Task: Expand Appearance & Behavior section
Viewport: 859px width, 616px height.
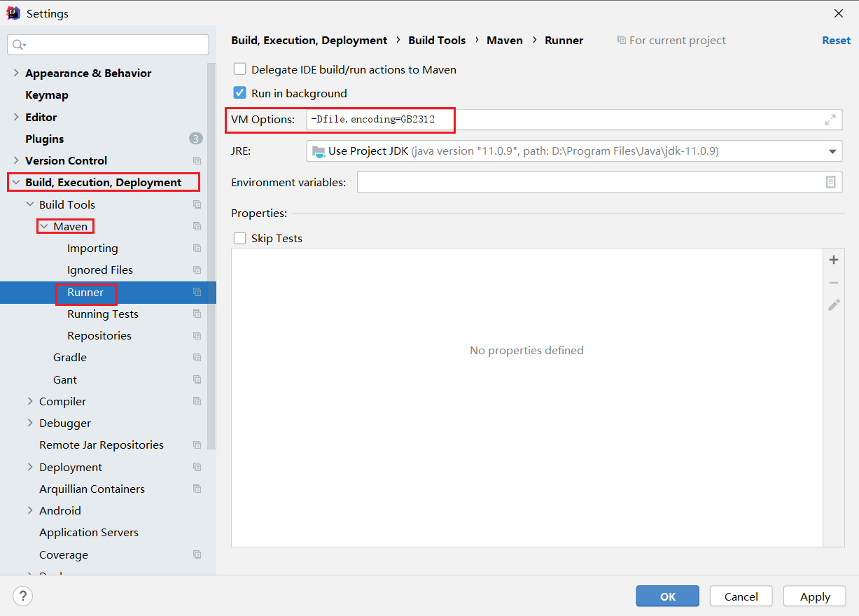Action: tap(16, 73)
